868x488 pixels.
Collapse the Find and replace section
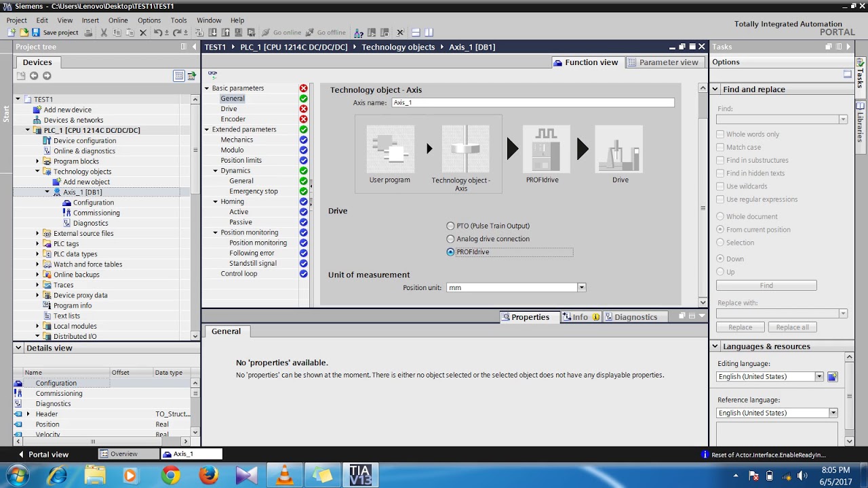[x=715, y=89]
